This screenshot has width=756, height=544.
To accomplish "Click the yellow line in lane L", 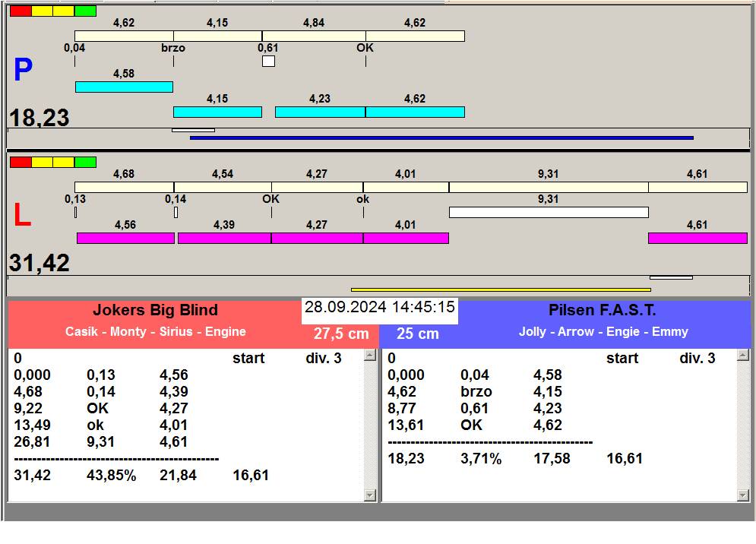I will point(501,289).
